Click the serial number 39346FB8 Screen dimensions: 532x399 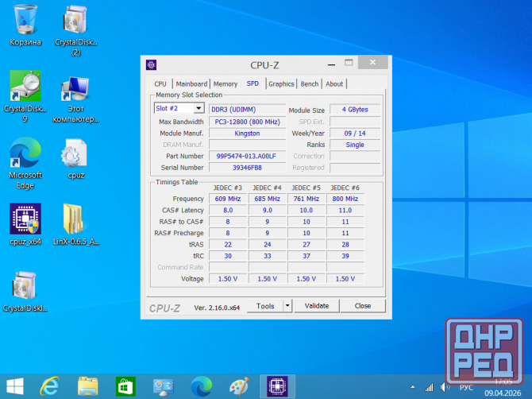[x=247, y=168]
